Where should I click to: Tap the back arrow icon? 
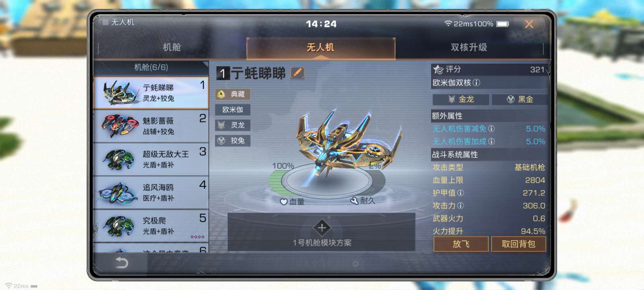click(x=122, y=263)
